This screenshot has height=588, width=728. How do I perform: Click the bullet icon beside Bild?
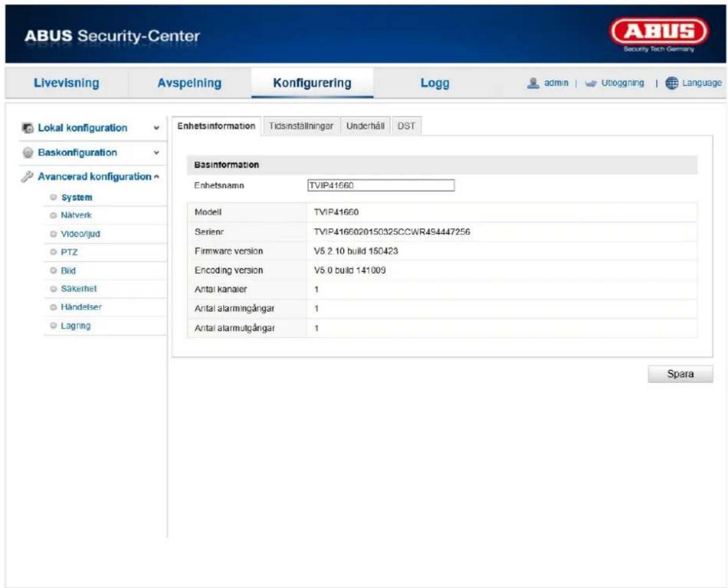click(53, 270)
